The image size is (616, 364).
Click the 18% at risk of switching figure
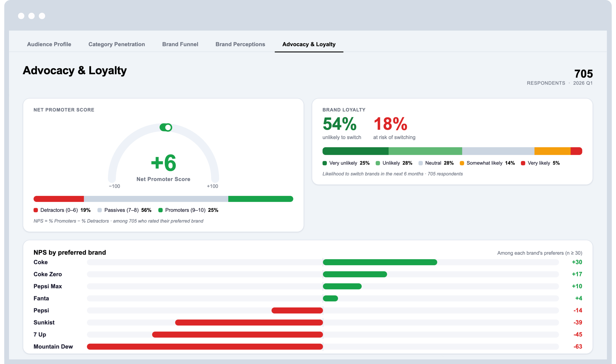click(390, 124)
